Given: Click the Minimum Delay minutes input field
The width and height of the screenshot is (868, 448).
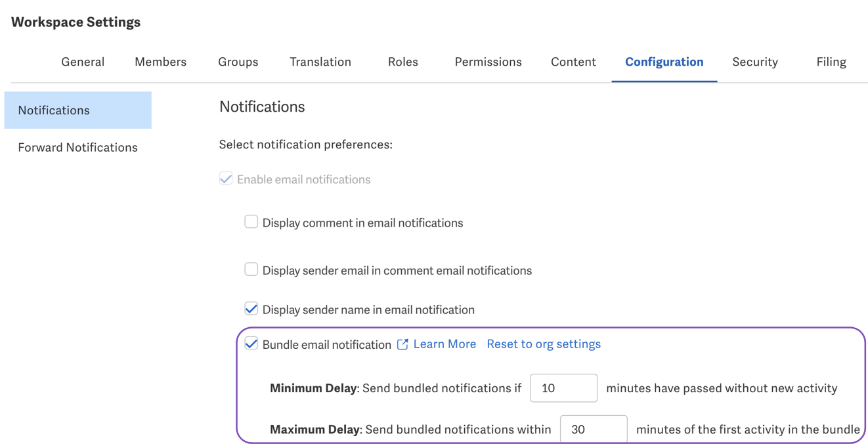Looking at the screenshot, I should point(563,388).
